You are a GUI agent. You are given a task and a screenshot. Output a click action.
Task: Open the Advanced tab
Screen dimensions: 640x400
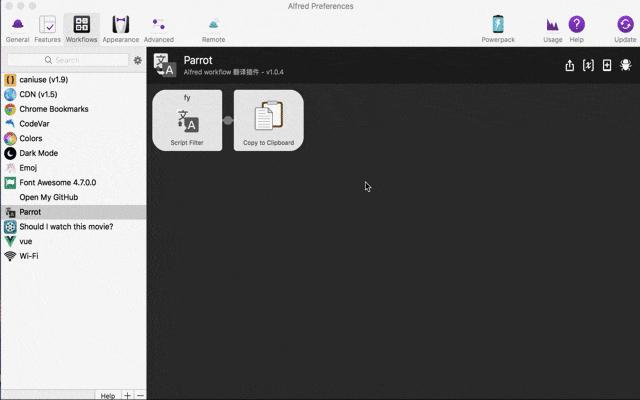click(x=159, y=29)
